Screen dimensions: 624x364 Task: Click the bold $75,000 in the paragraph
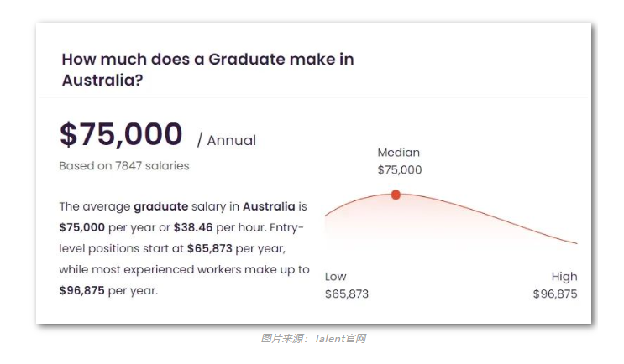point(82,227)
